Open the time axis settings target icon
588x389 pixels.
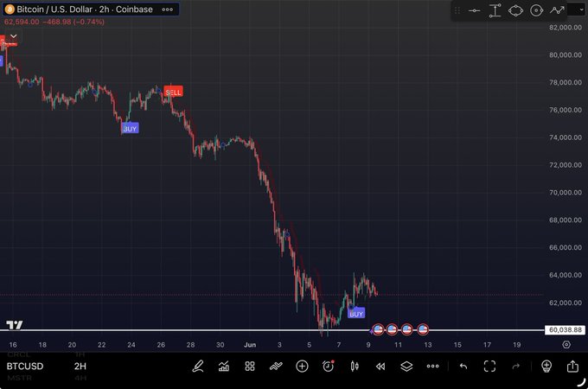[566, 344]
